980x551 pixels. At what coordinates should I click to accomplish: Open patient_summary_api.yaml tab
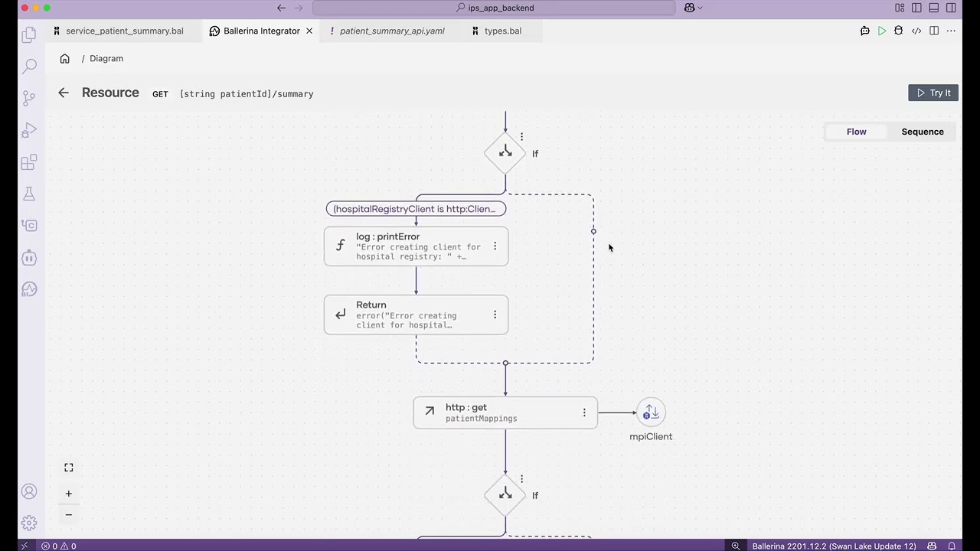click(392, 31)
